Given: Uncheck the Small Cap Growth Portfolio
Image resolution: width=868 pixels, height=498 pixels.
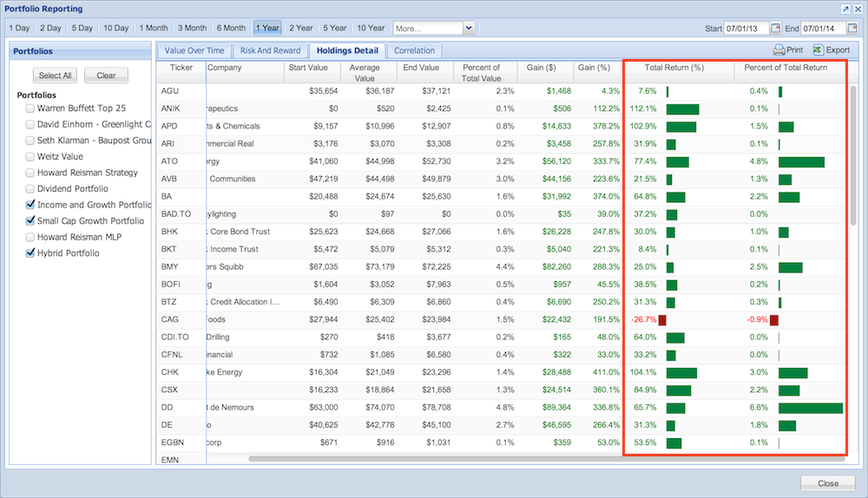Looking at the screenshot, I should [30, 220].
